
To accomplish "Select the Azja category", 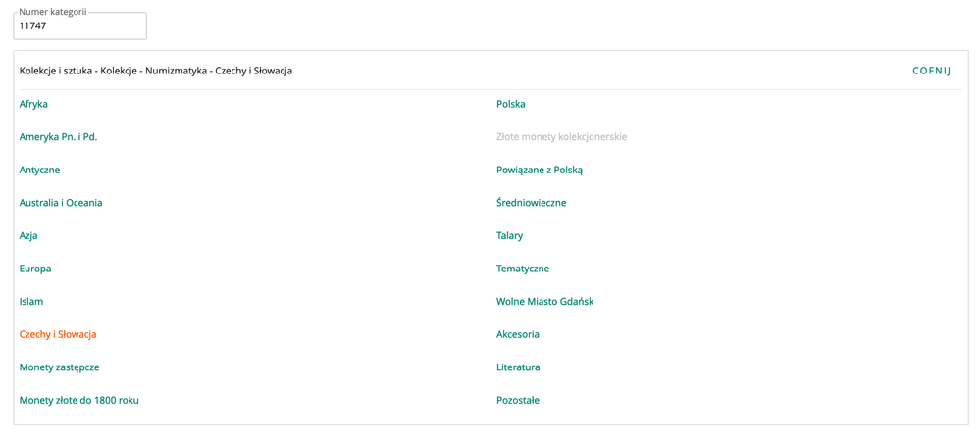I will (x=28, y=235).
